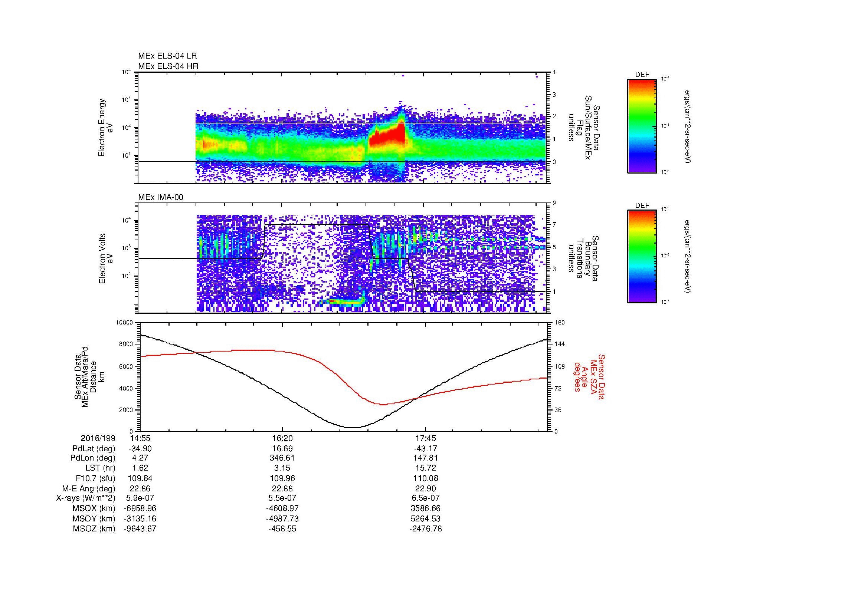Click the MSOZ value '-9643.67'
Viewport: 868px width, 613px height.
pyautogui.click(x=140, y=529)
